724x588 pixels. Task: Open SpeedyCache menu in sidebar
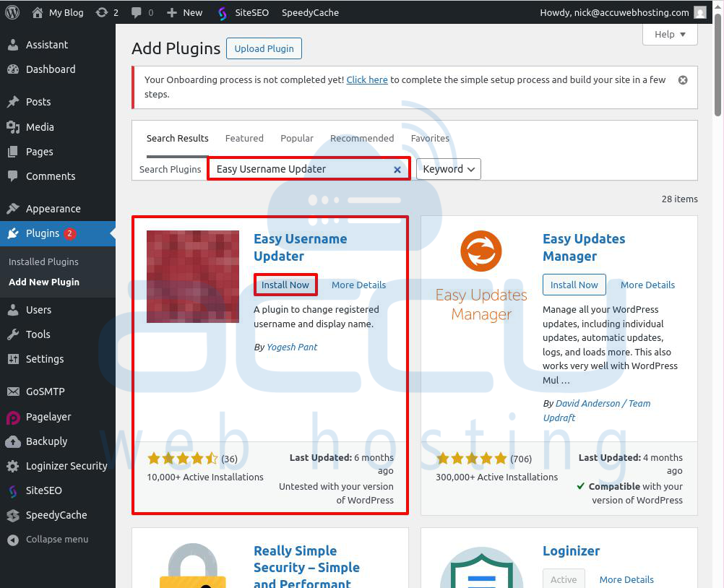click(58, 515)
